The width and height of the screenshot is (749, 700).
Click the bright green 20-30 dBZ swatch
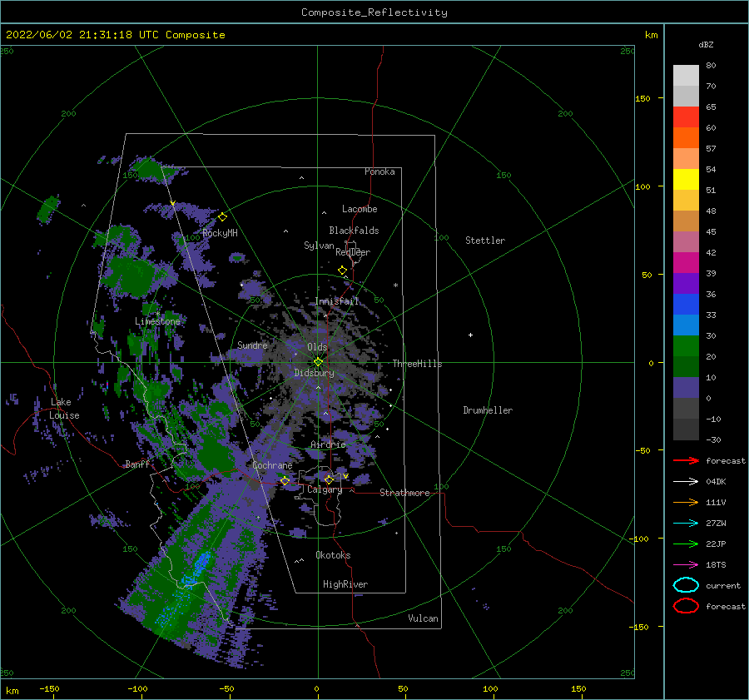[x=686, y=346]
